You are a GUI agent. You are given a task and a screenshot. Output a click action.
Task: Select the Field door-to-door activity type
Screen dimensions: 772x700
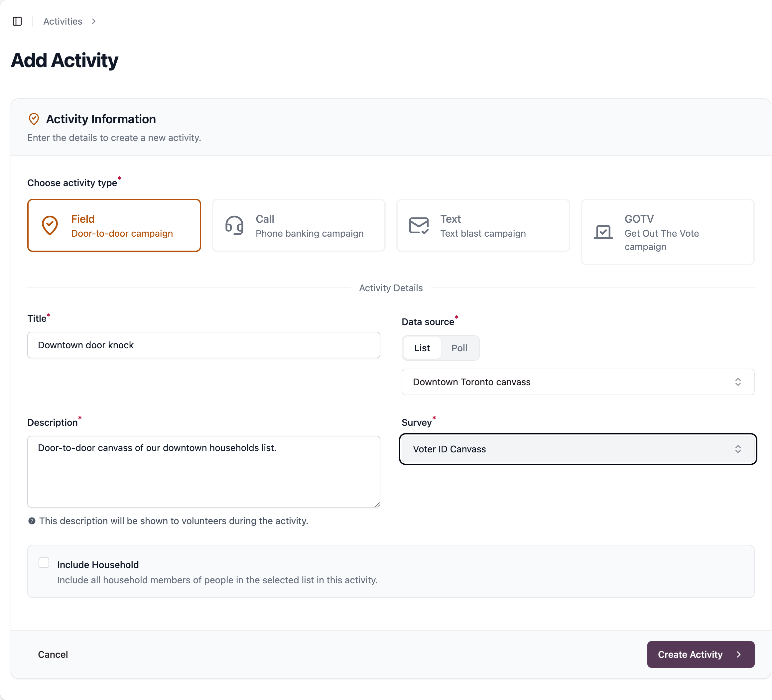coord(114,225)
